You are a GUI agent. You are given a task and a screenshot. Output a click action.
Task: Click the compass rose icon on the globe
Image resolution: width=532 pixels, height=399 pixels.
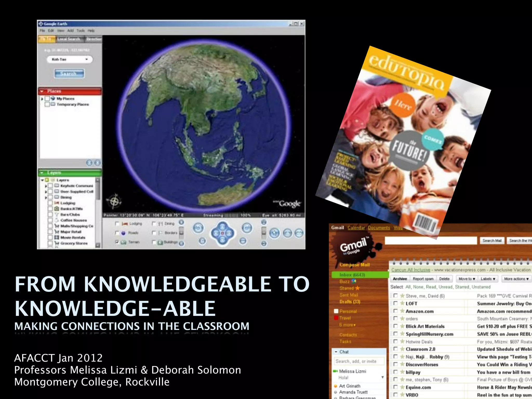[x=114, y=201]
